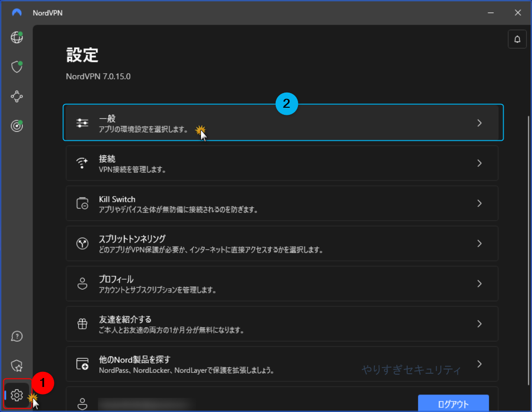Click gift icon of 友達を紹介する
The image size is (532, 412).
point(82,324)
